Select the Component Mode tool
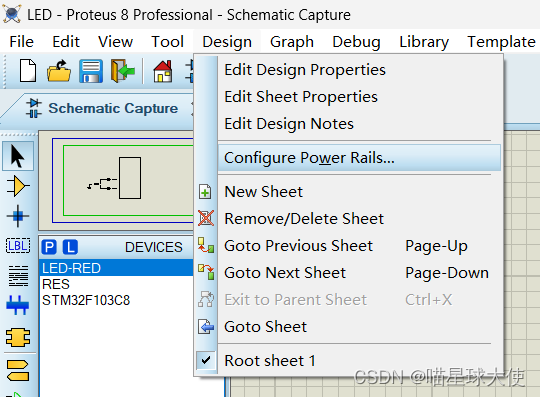The width and height of the screenshot is (540, 397). [x=18, y=186]
